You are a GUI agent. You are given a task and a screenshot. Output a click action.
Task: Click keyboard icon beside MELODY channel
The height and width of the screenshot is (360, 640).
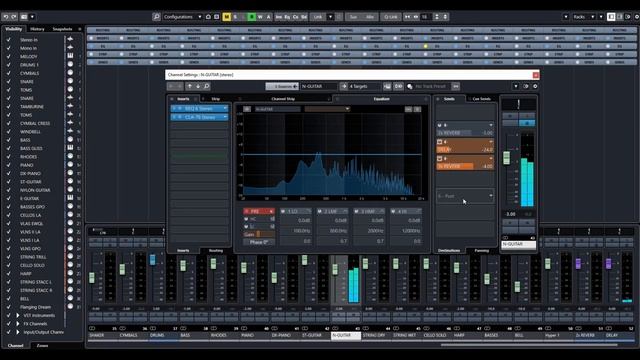[70, 56]
